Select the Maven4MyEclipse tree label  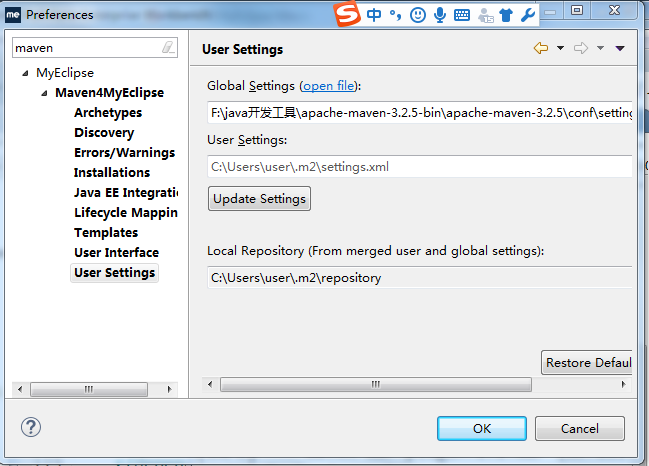coord(109,93)
